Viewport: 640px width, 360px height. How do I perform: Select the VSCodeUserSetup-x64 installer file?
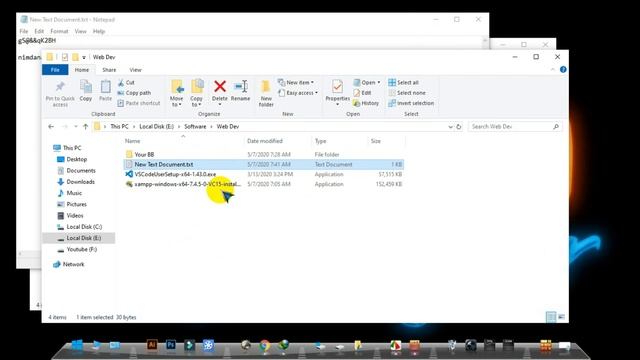[175, 174]
